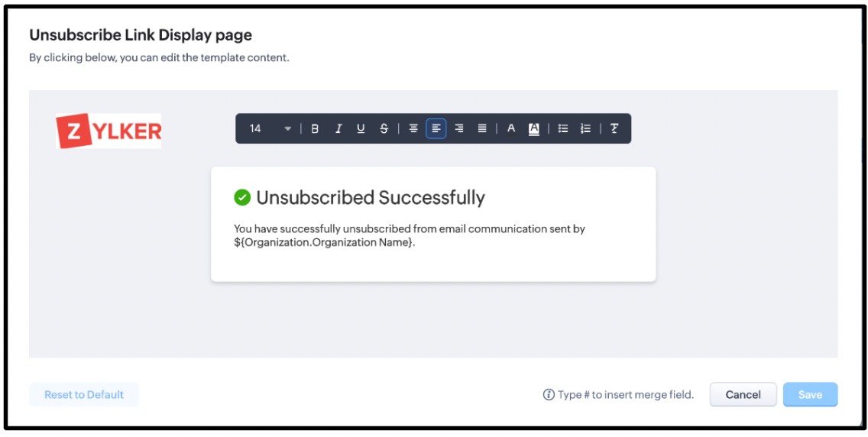868x437 pixels.
Task: Underline the selected text
Action: (x=361, y=128)
